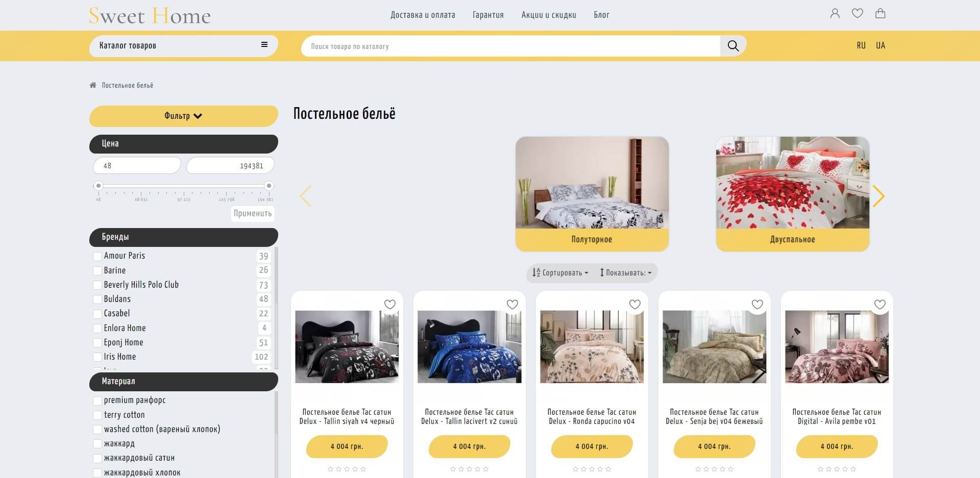
Task: Open Доставка и оплата menu item
Action: [423, 15]
